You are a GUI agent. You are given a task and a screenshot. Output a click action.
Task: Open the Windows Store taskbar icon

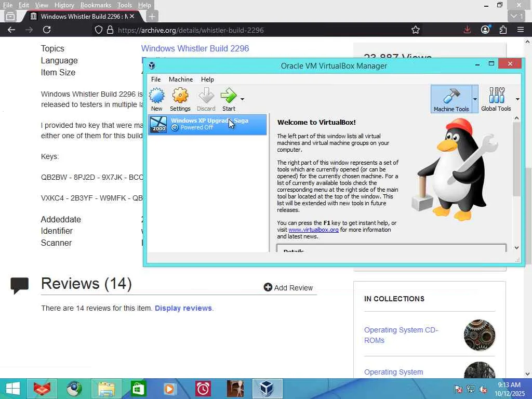[x=138, y=389]
